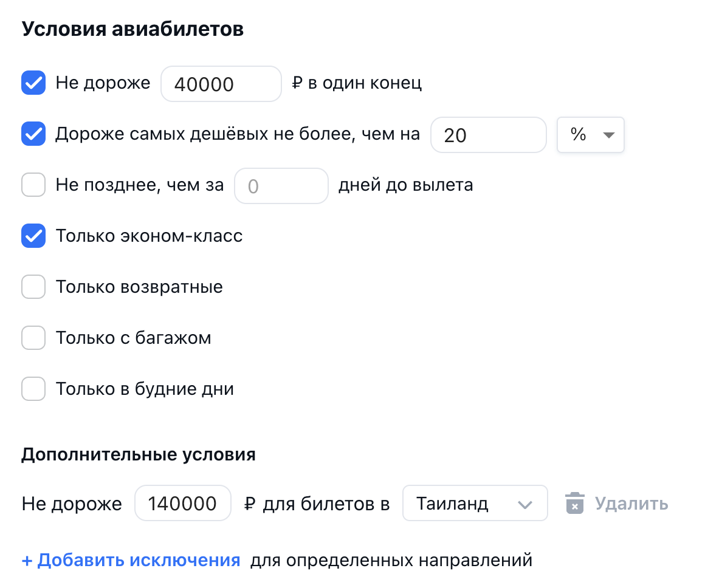The width and height of the screenshot is (705, 588).
Task: Focus the days-before-departure field
Action: pyautogui.click(x=281, y=186)
